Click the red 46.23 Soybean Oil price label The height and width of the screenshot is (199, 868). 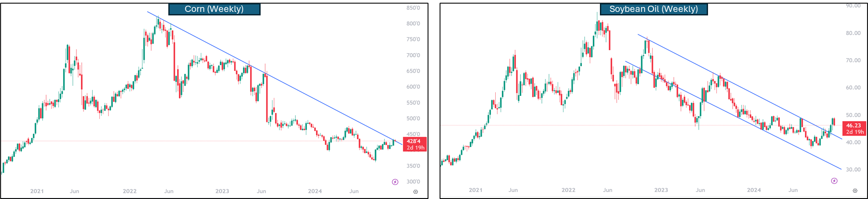(853, 129)
